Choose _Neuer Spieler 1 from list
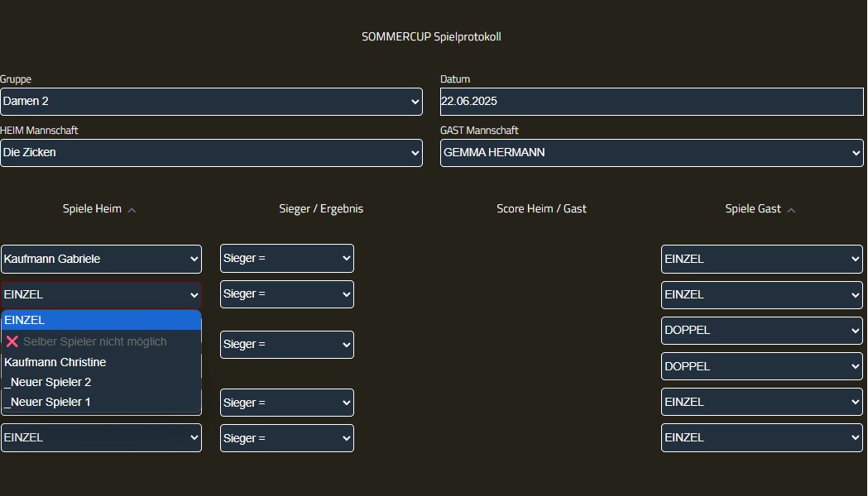 (x=101, y=402)
